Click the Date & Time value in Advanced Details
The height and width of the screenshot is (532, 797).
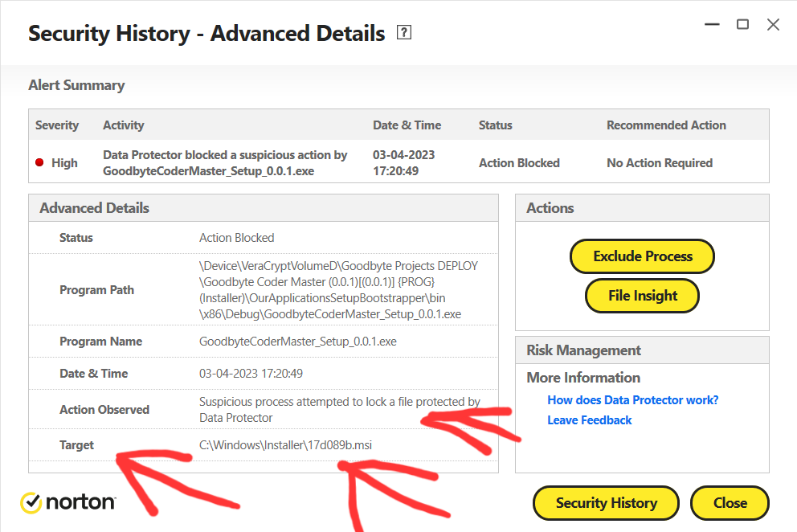(251, 374)
